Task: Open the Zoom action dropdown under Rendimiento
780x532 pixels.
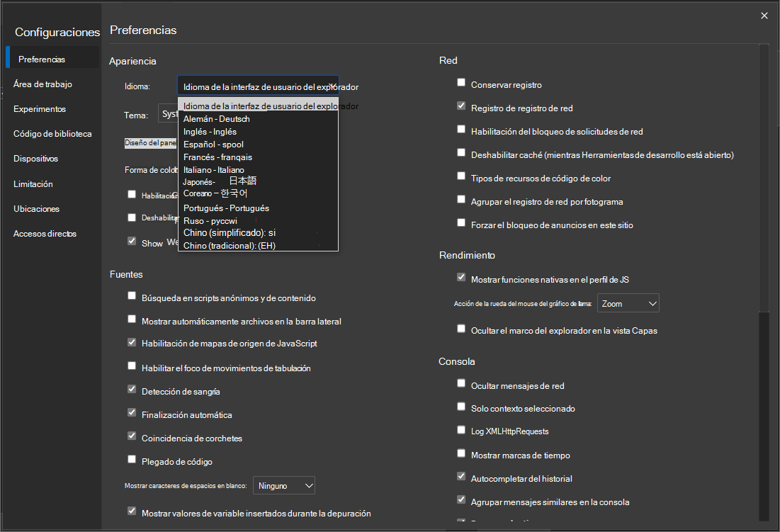Action: click(628, 302)
